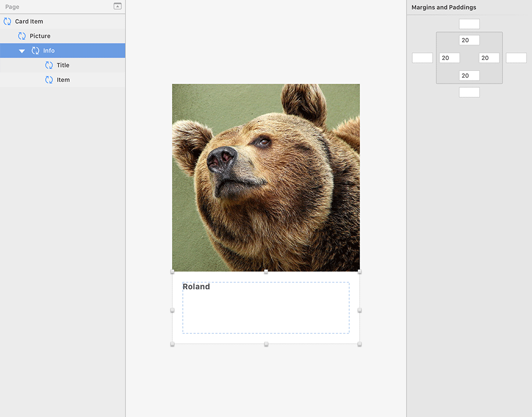Select the Picture layer name
Screen dimensions: 532x417
click(x=40, y=36)
